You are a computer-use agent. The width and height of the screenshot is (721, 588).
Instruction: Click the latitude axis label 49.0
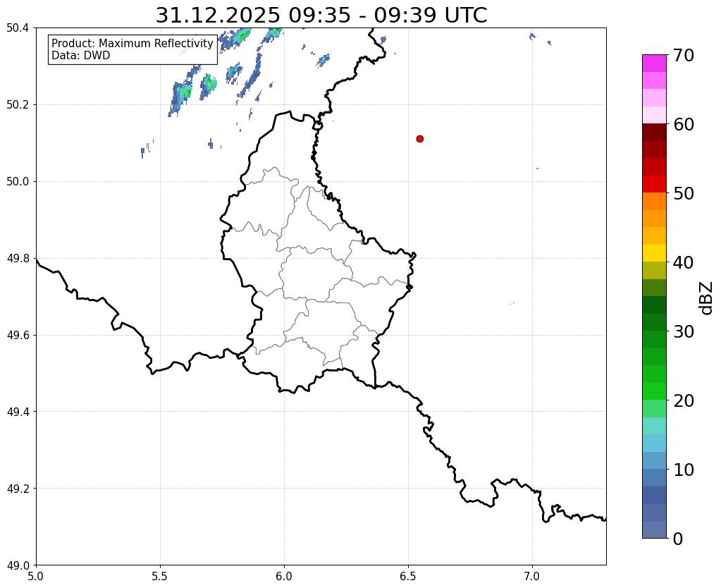pos(18,565)
